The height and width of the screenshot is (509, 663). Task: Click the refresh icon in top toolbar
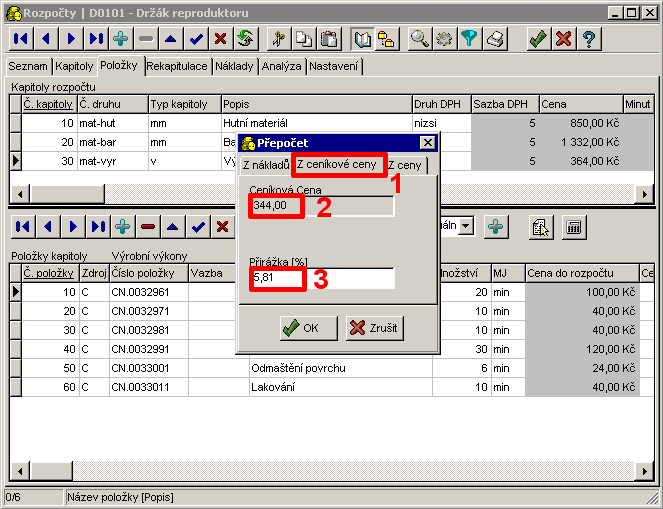coord(245,39)
